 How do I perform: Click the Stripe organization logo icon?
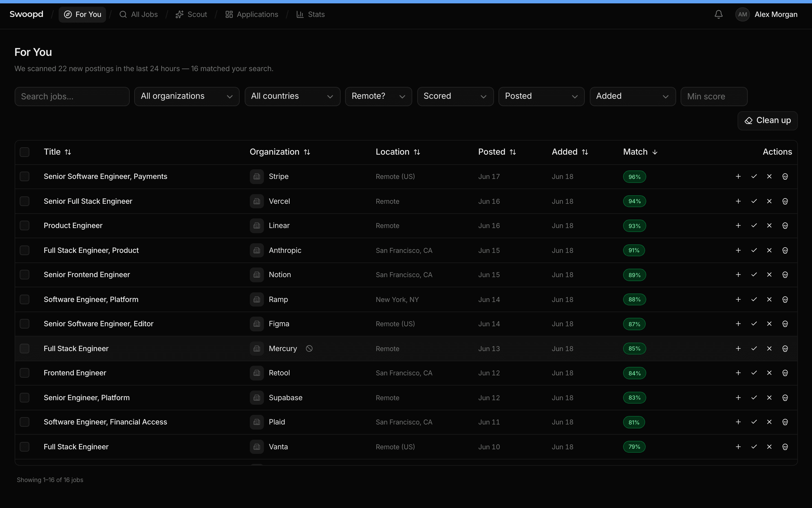[x=257, y=176]
